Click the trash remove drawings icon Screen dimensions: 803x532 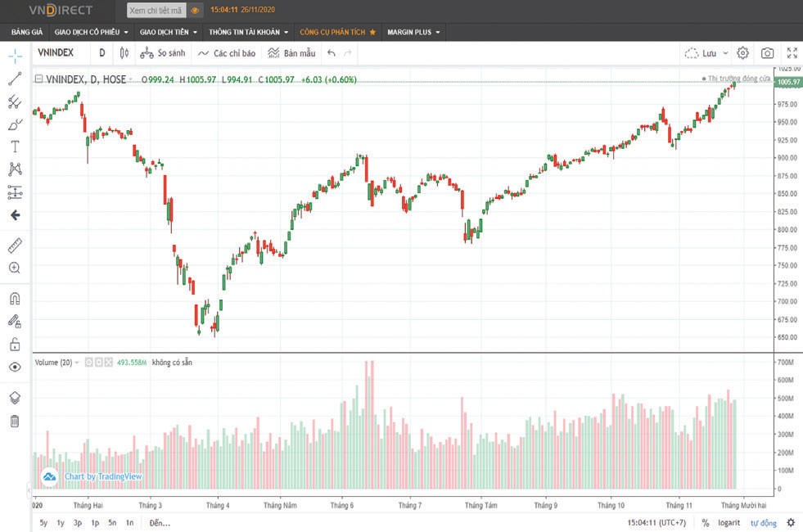pyautogui.click(x=15, y=421)
